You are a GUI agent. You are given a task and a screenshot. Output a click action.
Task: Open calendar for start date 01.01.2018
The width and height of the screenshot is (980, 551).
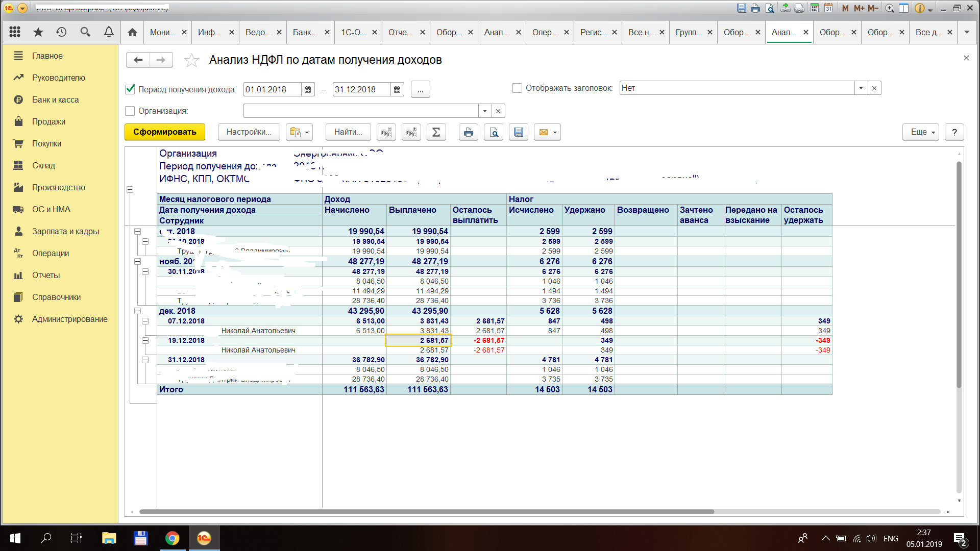click(308, 90)
